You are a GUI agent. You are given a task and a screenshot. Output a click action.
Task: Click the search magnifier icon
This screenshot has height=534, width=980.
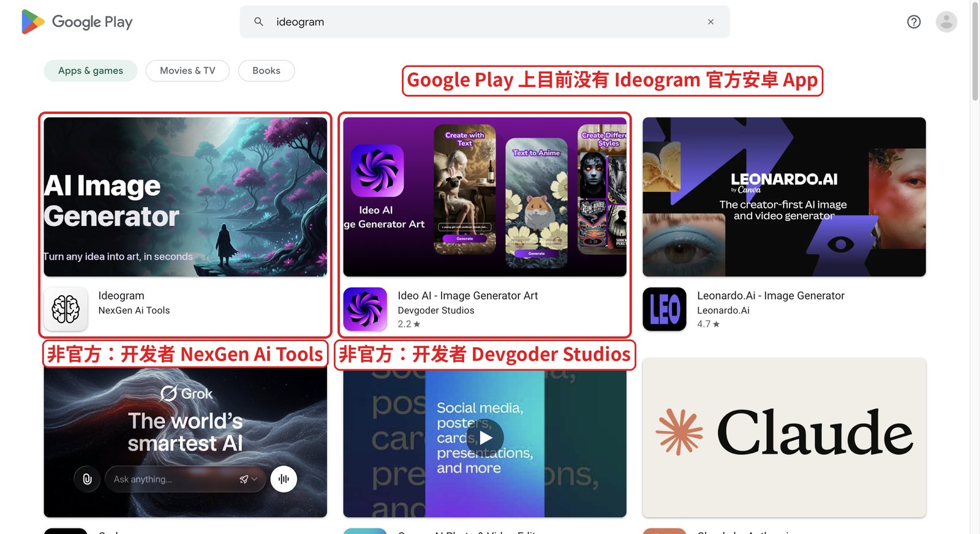pyautogui.click(x=259, y=21)
